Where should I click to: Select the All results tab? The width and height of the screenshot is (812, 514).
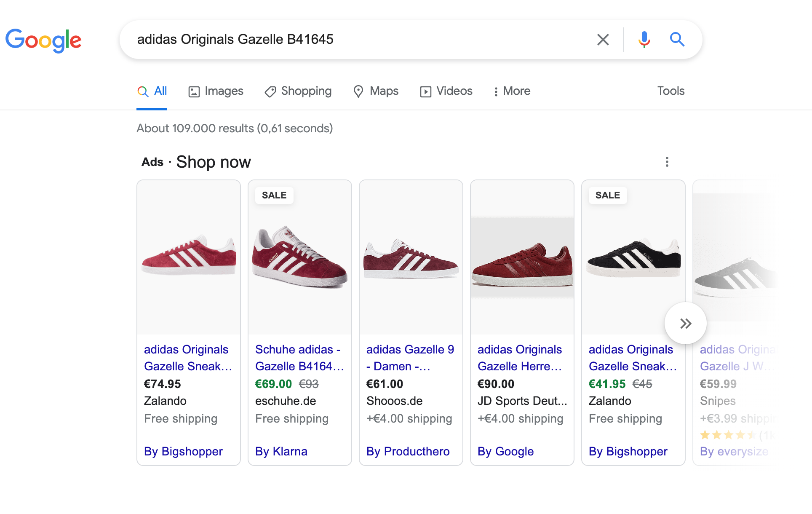[152, 91]
